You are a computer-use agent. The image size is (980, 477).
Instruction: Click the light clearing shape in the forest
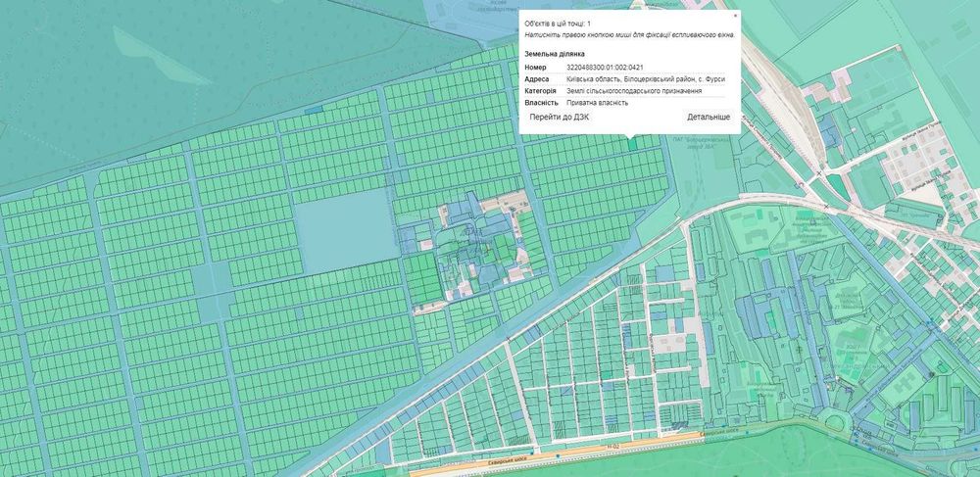pyautogui.click(x=161, y=55)
